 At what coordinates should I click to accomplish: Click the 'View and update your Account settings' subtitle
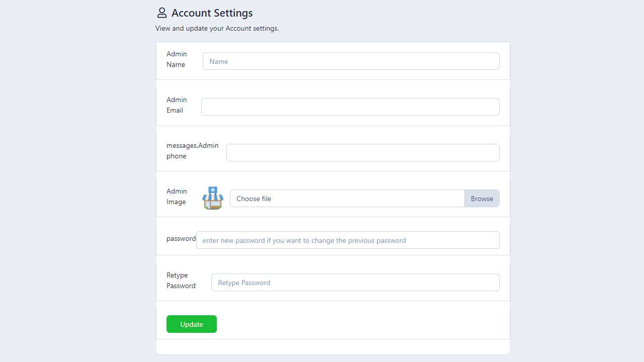(217, 29)
